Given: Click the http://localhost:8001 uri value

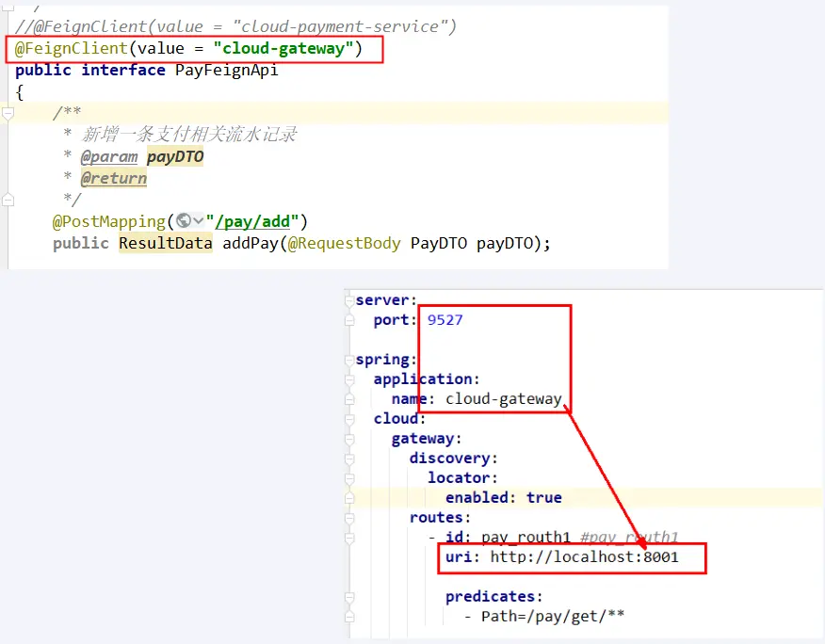Looking at the screenshot, I should (x=584, y=557).
